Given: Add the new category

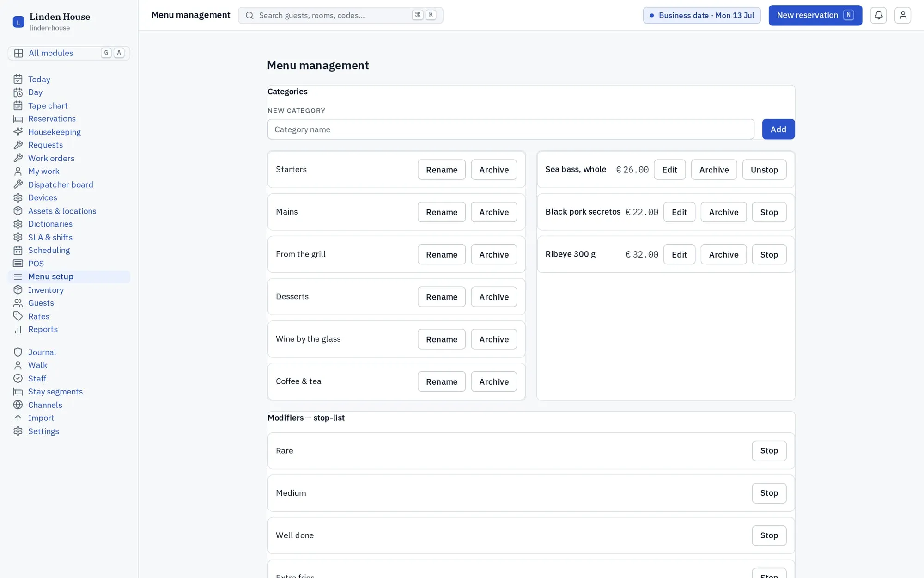Looking at the screenshot, I should pyautogui.click(x=778, y=129).
